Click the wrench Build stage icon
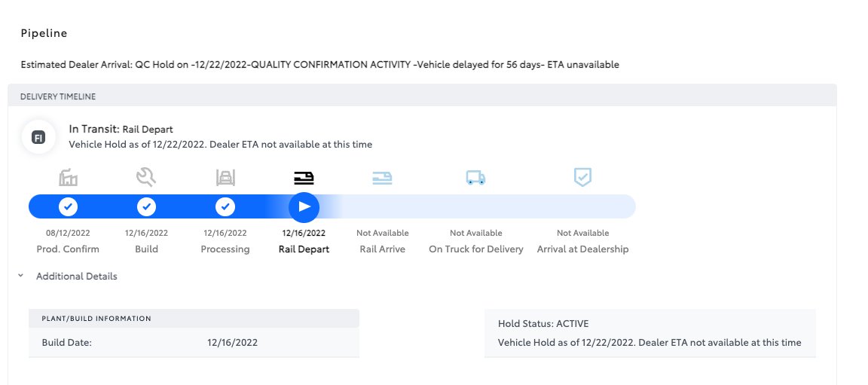This screenshot has height=385, width=868. click(x=146, y=178)
